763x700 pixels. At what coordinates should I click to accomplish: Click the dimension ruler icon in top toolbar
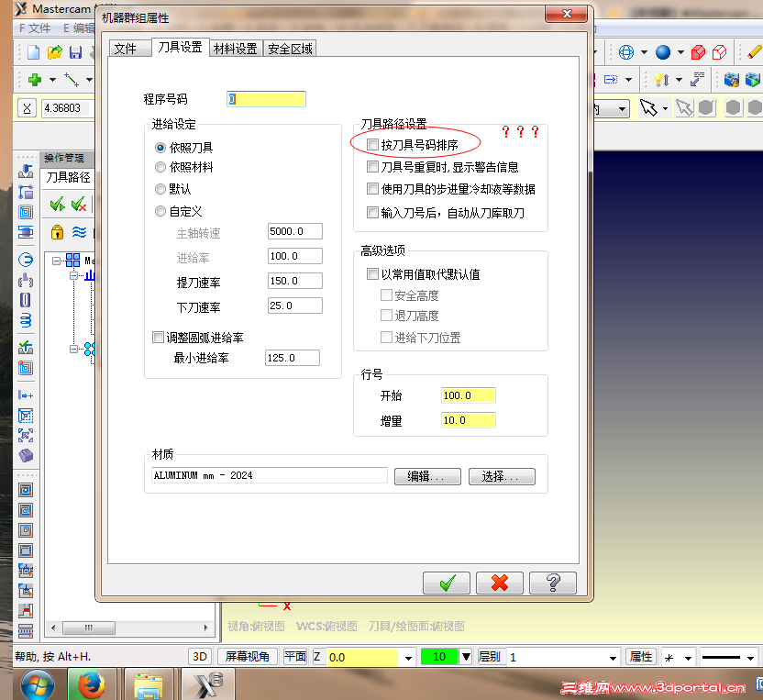click(697, 79)
